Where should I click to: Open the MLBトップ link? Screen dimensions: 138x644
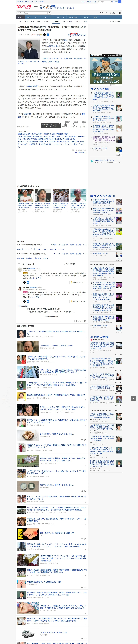point(57,254)
